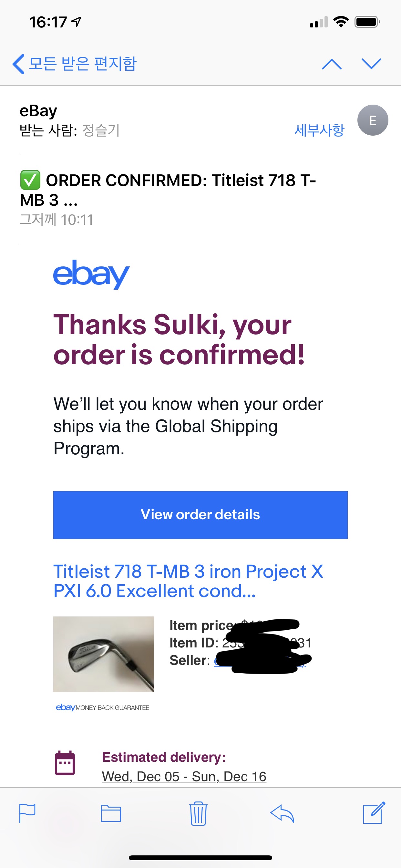Tap the eBay sender name
Image resolution: width=401 pixels, height=868 pixels.
(38, 111)
